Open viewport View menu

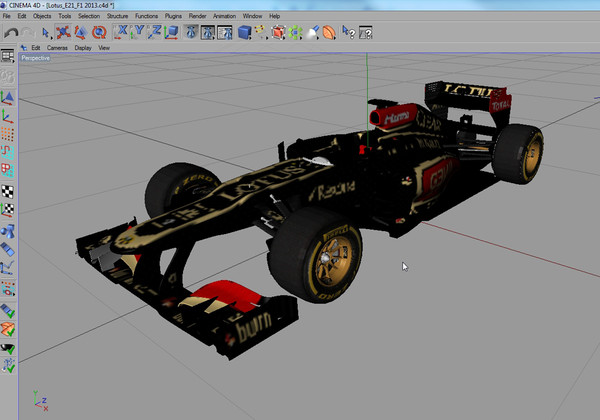[x=104, y=48]
